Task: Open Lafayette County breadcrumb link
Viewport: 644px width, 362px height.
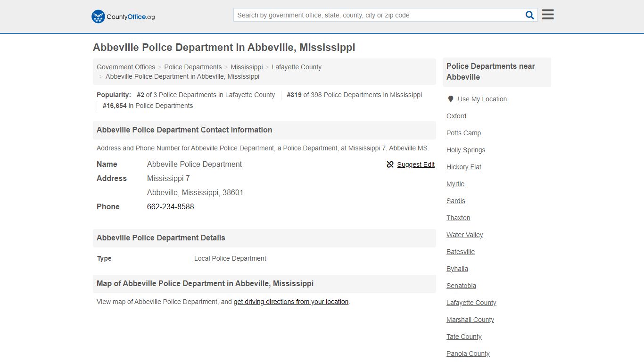Action: tap(297, 67)
